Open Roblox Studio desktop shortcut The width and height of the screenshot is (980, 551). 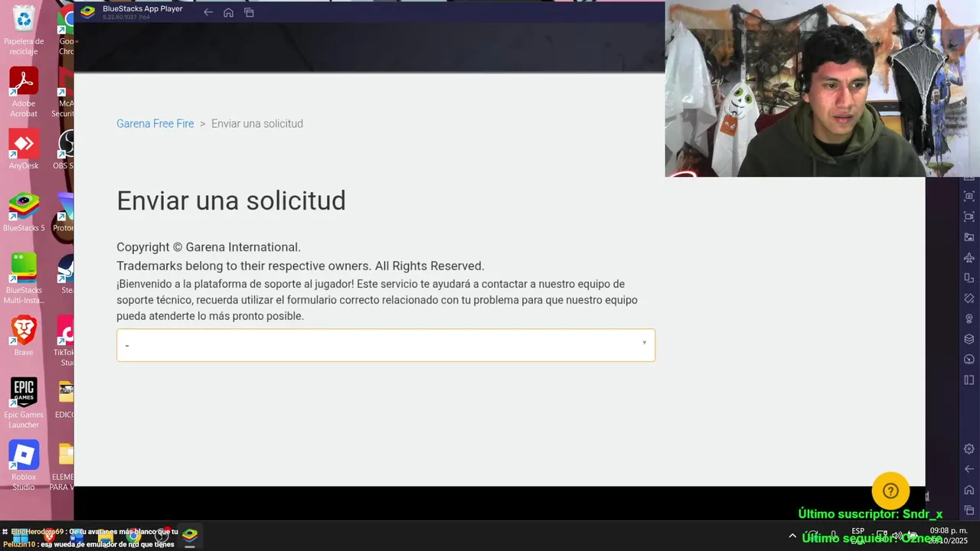[24, 466]
